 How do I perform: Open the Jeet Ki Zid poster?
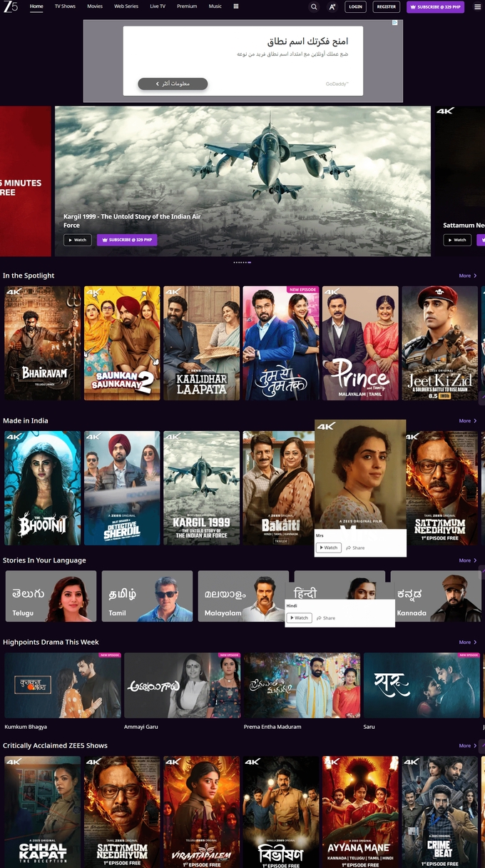point(439,343)
